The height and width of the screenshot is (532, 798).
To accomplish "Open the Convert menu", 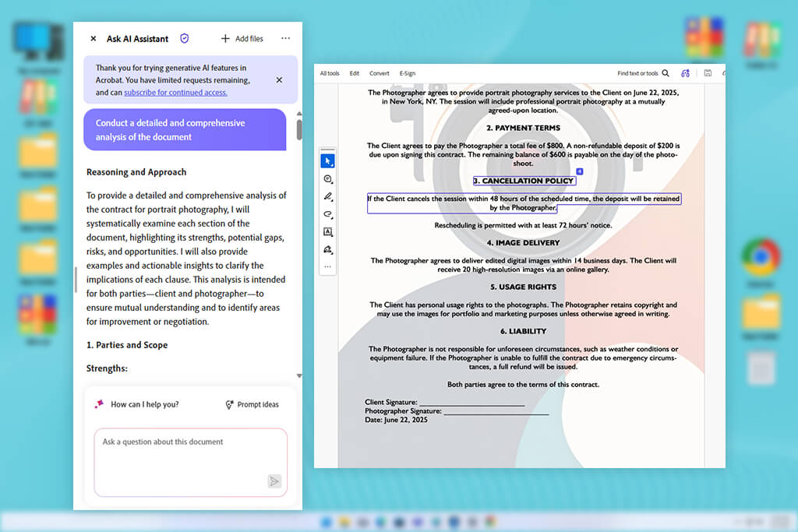I will tap(380, 73).
